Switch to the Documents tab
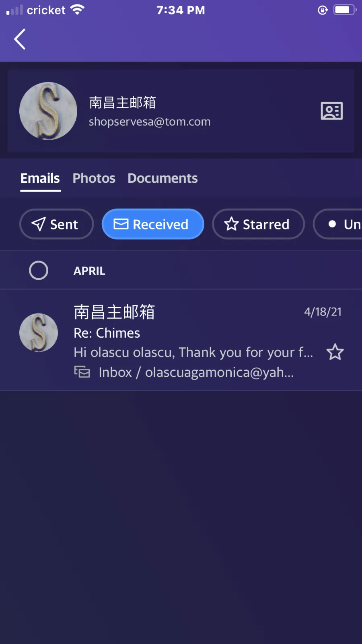Screen dimensions: 362x644 [162, 178]
